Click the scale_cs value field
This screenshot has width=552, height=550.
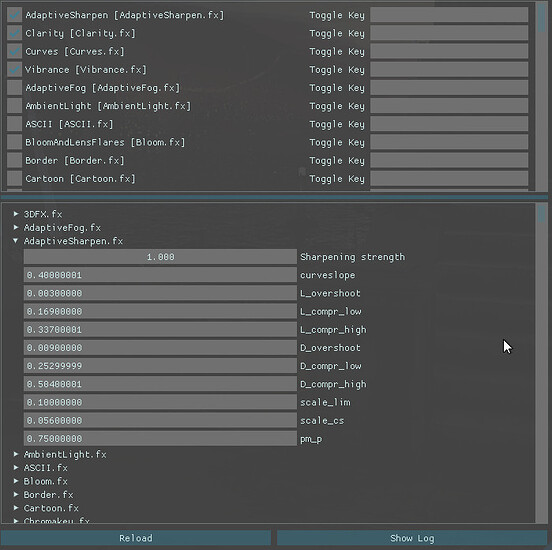(160, 420)
